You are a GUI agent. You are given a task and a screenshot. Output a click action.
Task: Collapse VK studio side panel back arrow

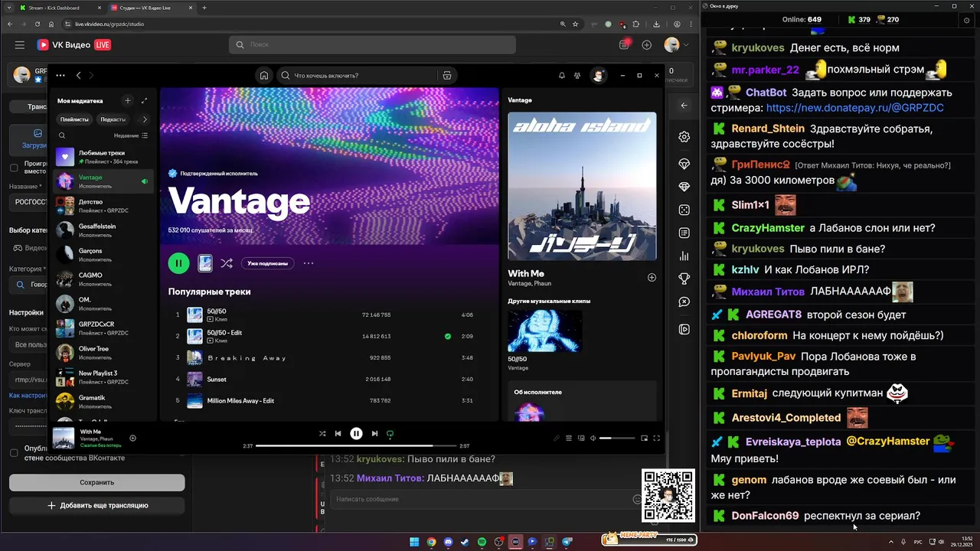(x=684, y=106)
